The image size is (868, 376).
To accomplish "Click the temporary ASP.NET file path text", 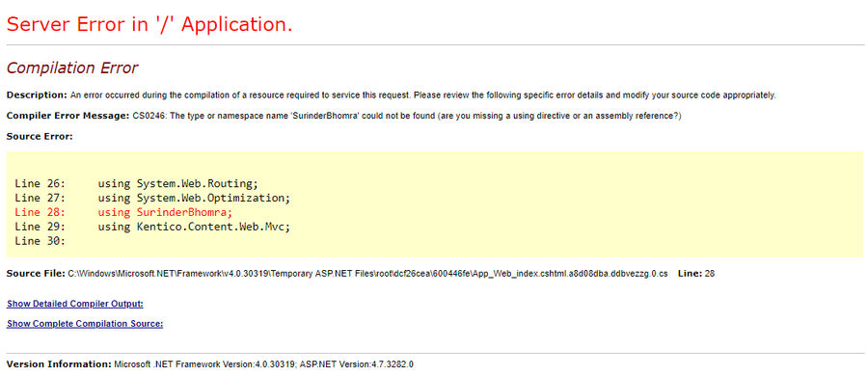I will [x=367, y=274].
